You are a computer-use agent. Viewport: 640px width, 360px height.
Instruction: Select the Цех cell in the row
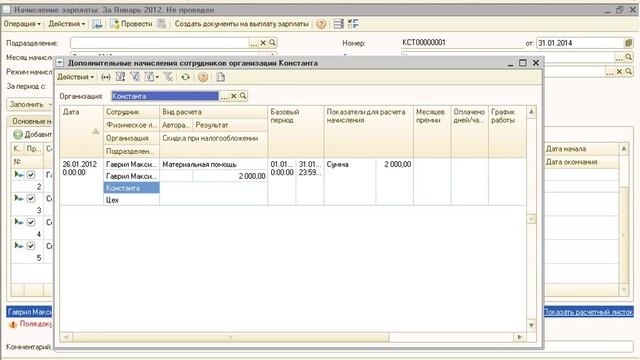point(131,200)
